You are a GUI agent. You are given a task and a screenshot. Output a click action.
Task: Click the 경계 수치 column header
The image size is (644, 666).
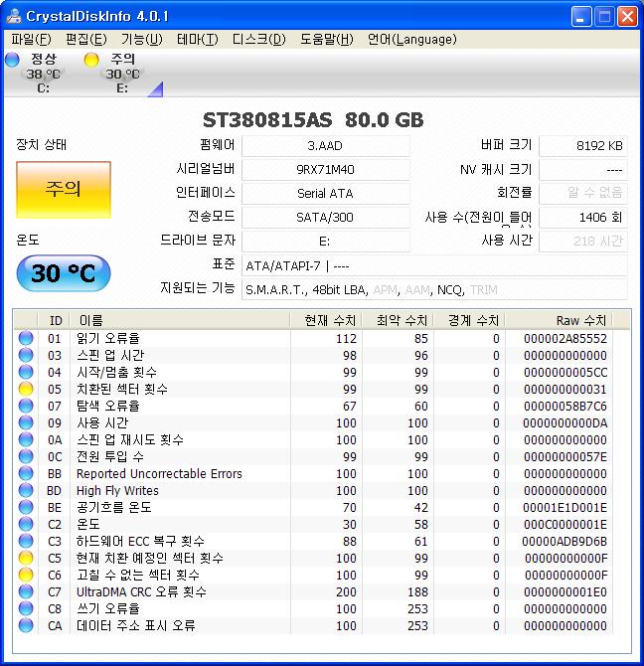(469, 320)
